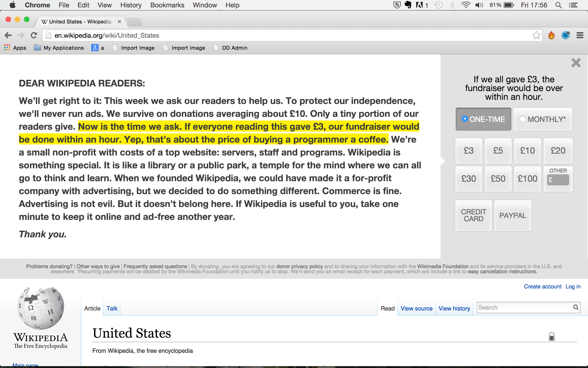
Task: Reload the page with refresh icon
Action: [x=34, y=35]
